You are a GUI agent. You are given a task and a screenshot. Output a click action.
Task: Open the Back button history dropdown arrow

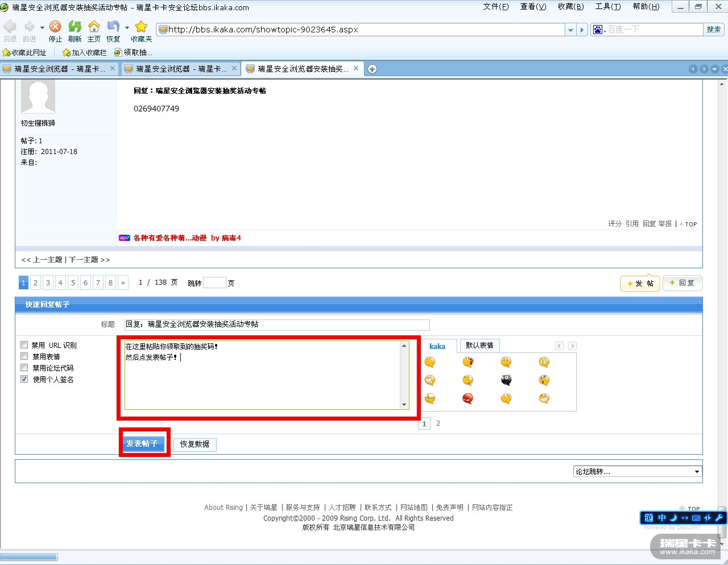click(x=42, y=27)
